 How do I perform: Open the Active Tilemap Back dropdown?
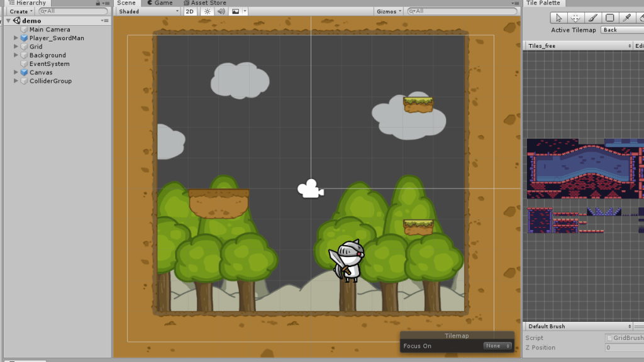coord(621,30)
